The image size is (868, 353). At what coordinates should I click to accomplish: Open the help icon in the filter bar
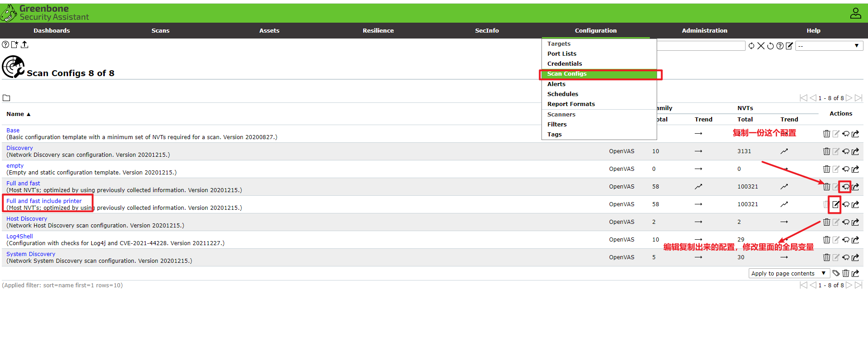coord(780,46)
